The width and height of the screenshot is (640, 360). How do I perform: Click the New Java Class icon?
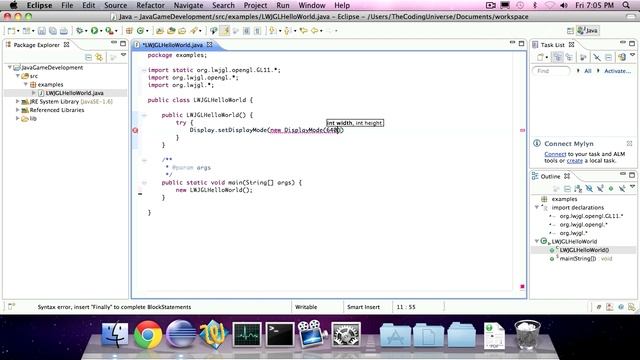tap(141, 31)
